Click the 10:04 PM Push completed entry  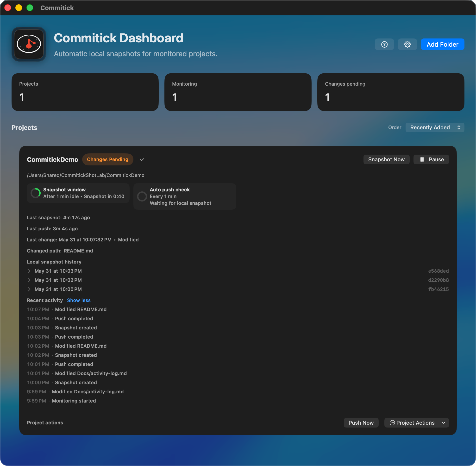pyautogui.click(x=60, y=318)
